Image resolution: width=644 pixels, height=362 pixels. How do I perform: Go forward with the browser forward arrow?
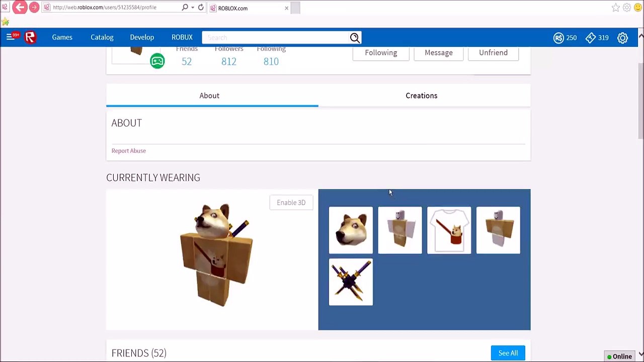point(34,8)
